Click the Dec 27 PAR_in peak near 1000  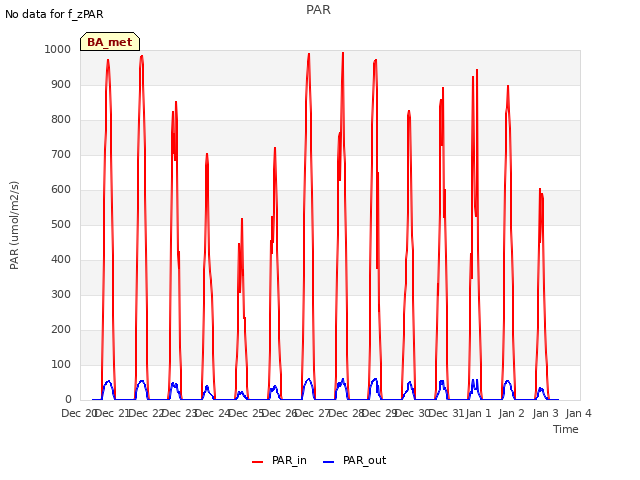pyautogui.click(x=309, y=54)
